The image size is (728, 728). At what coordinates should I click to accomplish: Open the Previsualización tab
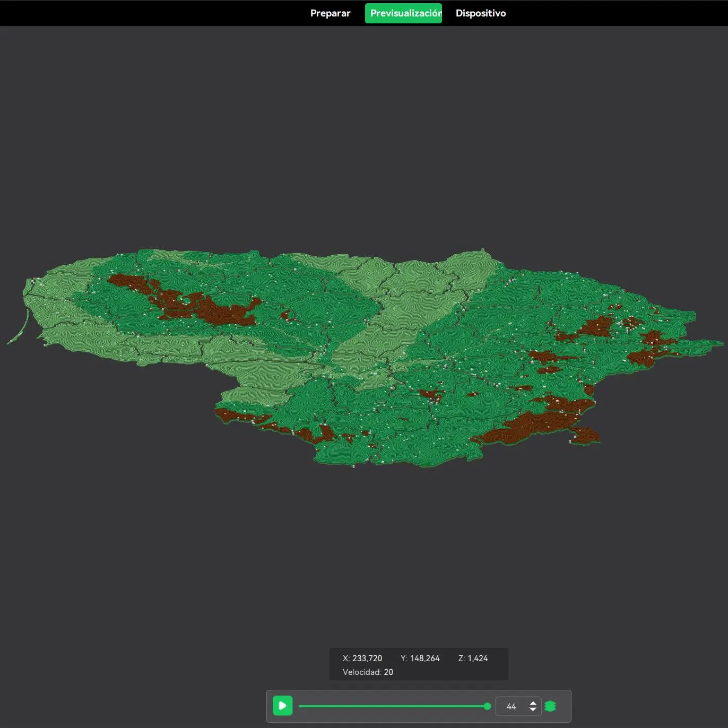[x=403, y=13]
